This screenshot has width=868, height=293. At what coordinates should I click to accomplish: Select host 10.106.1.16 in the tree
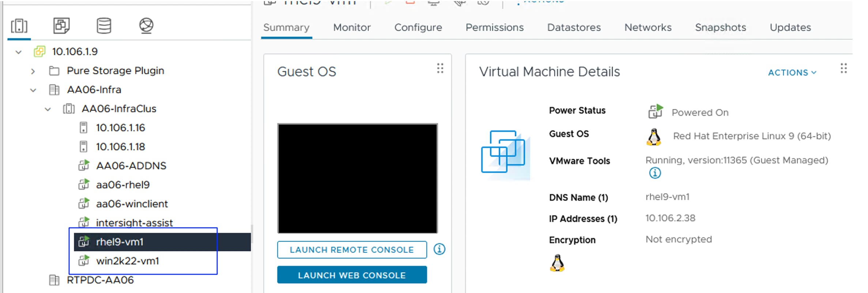click(121, 128)
